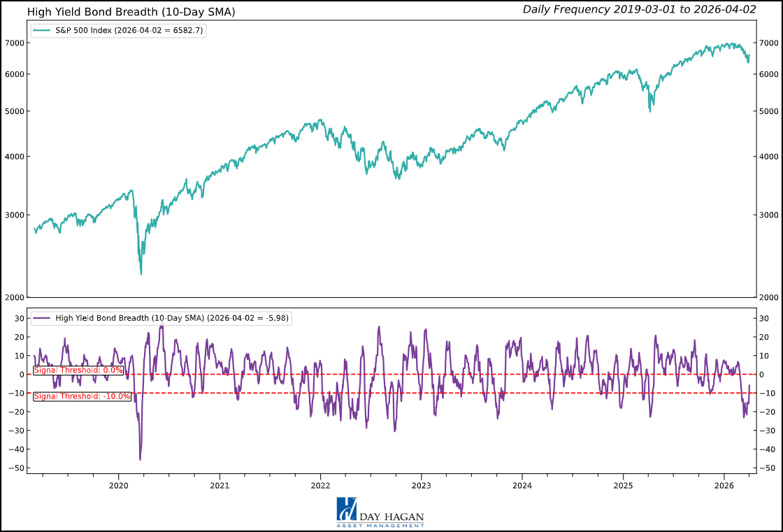783x532 pixels.
Task: Toggle the S&P 500 Index legend entry
Action: point(119,31)
